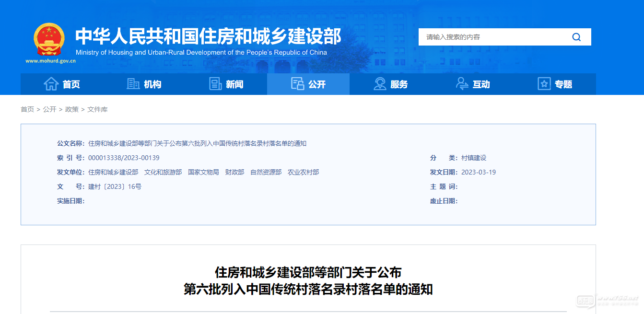
Task: Click issuing unit 自然资源部
Action: (266, 172)
